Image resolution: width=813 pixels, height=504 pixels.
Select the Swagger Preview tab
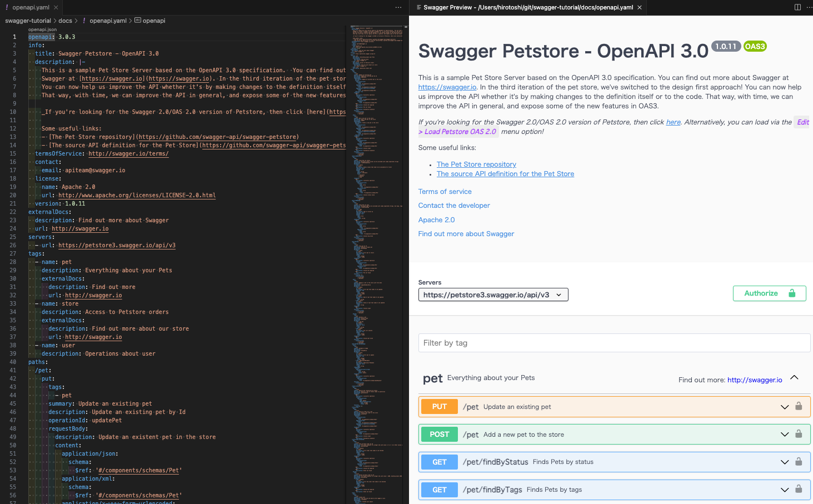coord(528,7)
